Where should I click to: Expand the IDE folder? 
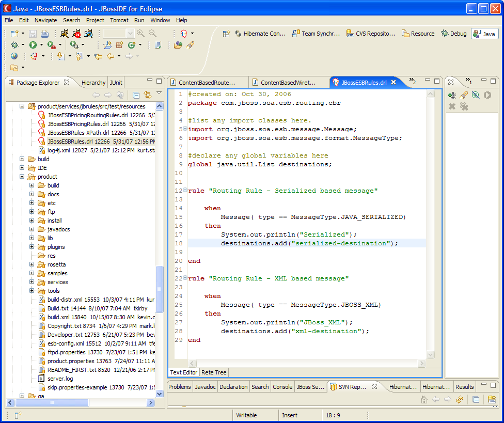(22, 167)
